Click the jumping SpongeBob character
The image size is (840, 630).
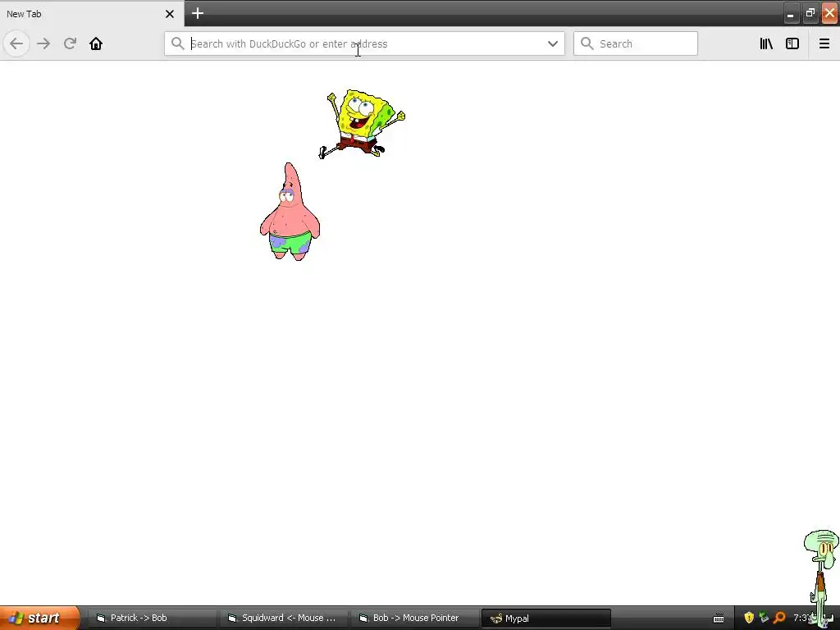tap(362, 124)
